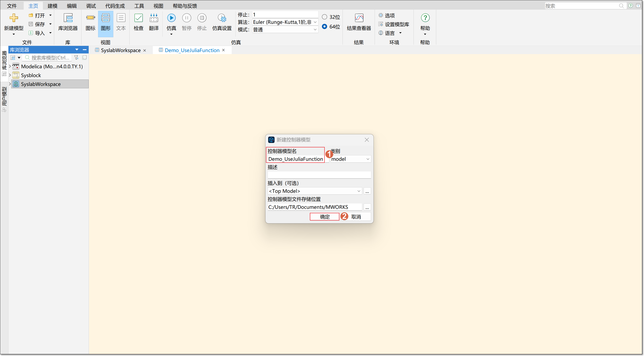
Task: Start simulation with the 仿真 play icon
Action: [x=171, y=18]
